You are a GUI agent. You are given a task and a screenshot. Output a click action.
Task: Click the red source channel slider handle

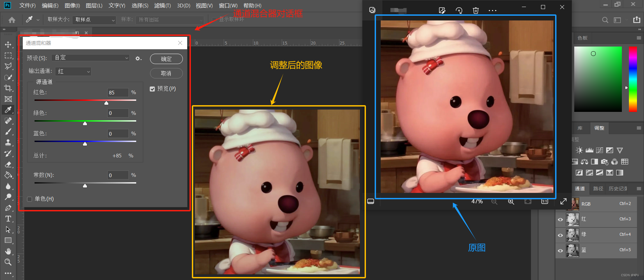pos(106,103)
